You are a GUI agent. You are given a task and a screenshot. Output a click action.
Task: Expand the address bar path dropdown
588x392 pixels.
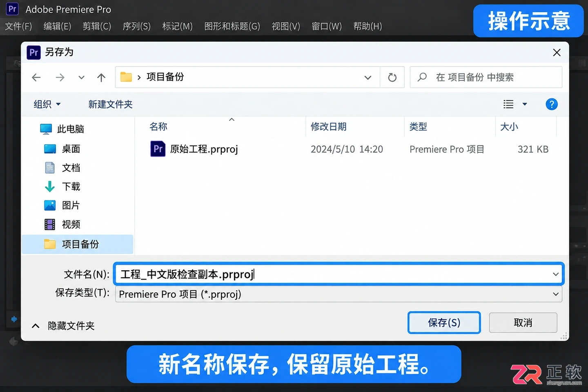pyautogui.click(x=368, y=77)
